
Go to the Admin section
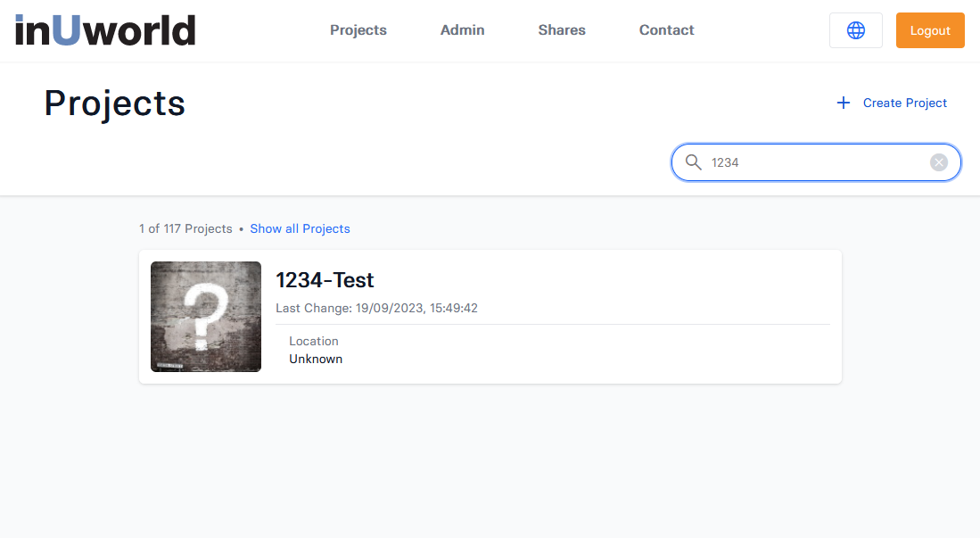[462, 30]
